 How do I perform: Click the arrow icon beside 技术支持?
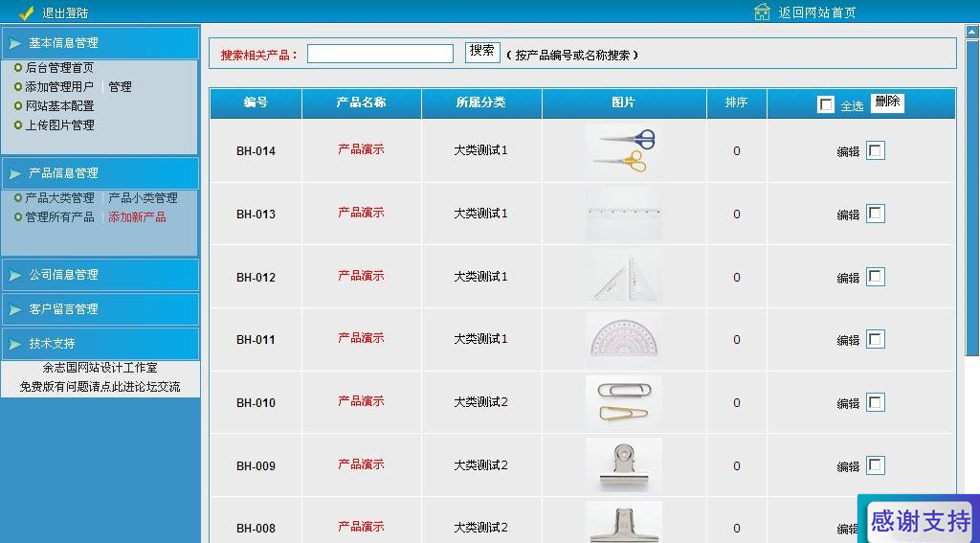pyautogui.click(x=15, y=344)
